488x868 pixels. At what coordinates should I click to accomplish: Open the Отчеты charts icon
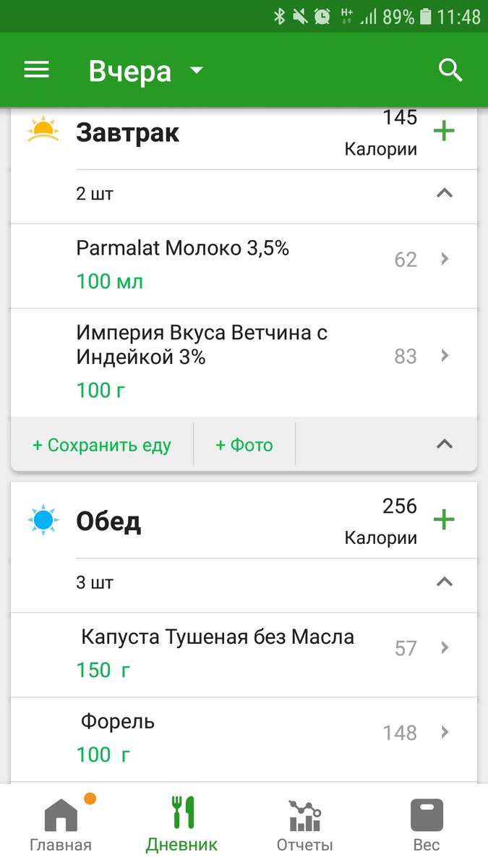point(304,814)
